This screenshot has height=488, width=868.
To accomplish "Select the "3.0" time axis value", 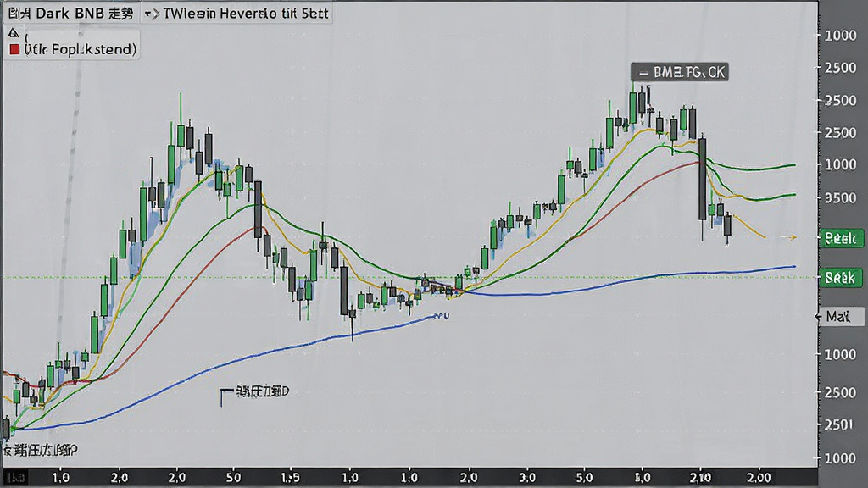I will 527,477.
